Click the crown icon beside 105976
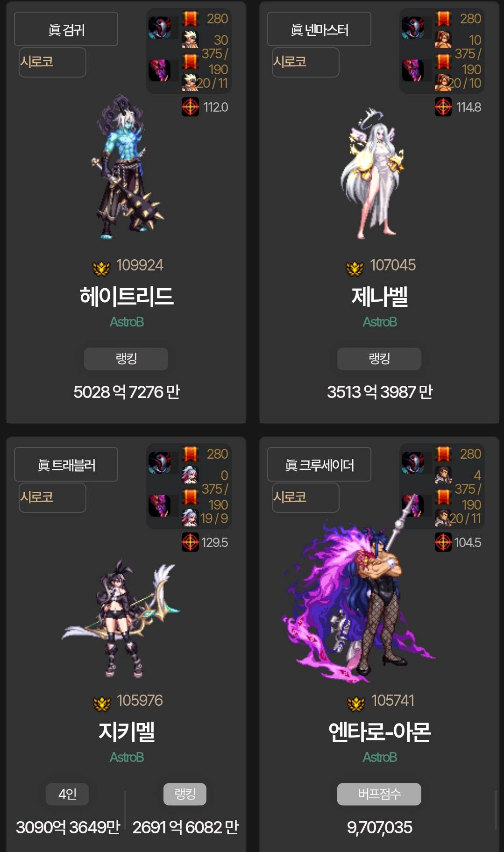 coord(102,703)
